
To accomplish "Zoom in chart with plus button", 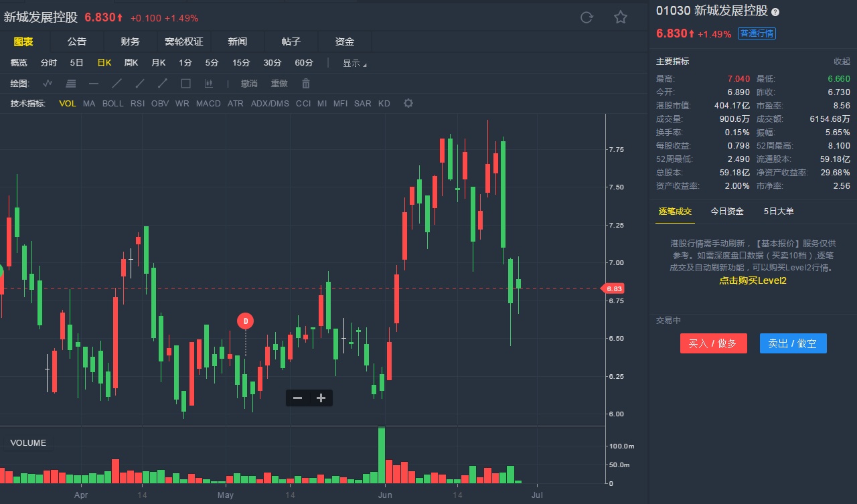I will click(x=321, y=398).
